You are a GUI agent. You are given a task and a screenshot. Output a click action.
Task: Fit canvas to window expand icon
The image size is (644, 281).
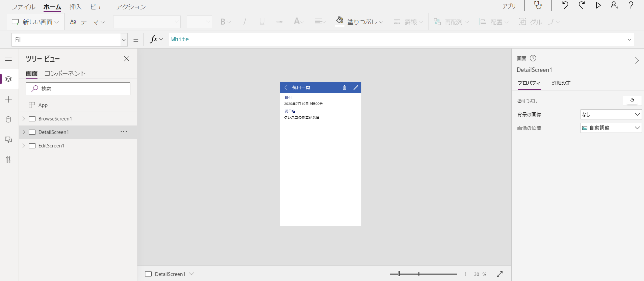point(500,274)
